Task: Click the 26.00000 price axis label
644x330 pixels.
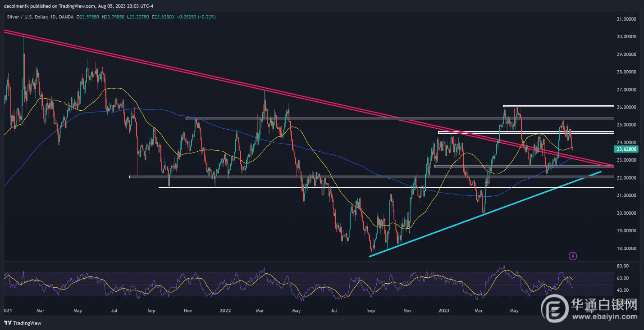Action: (x=625, y=107)
